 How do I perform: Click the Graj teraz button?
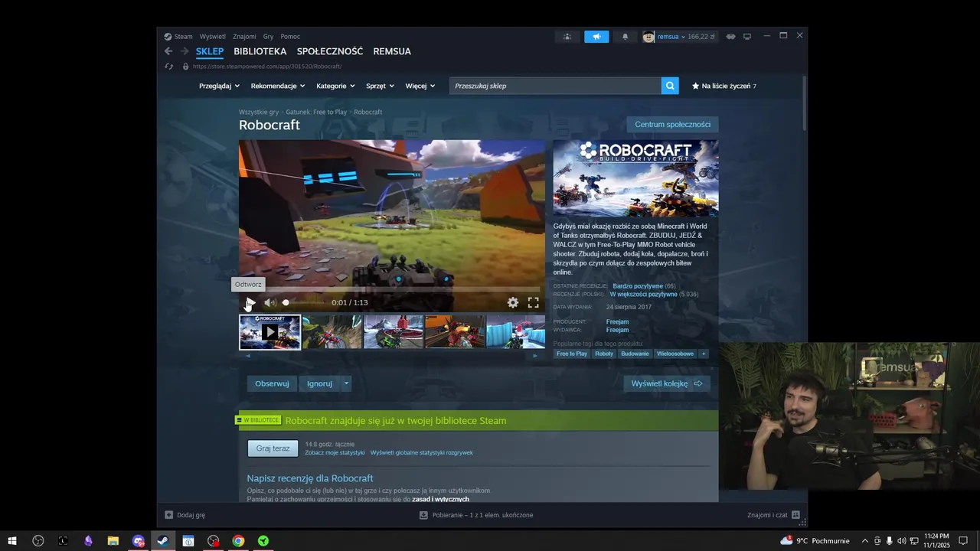(x=273, y=448)
